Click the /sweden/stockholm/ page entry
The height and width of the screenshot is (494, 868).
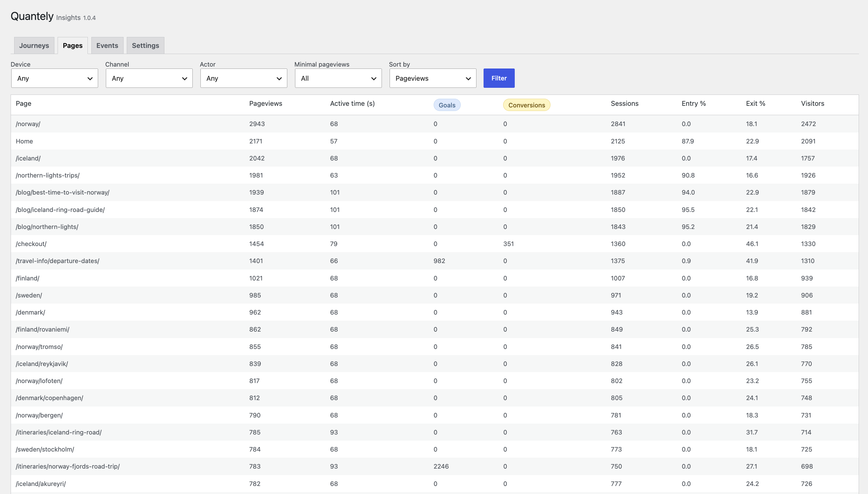coord(45,449)
